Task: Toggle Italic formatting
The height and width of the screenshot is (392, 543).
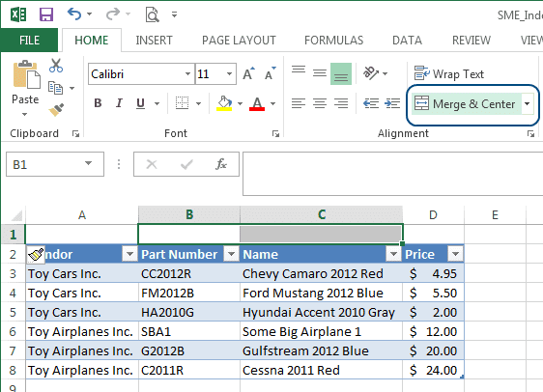Action: (x=119, y=103)
